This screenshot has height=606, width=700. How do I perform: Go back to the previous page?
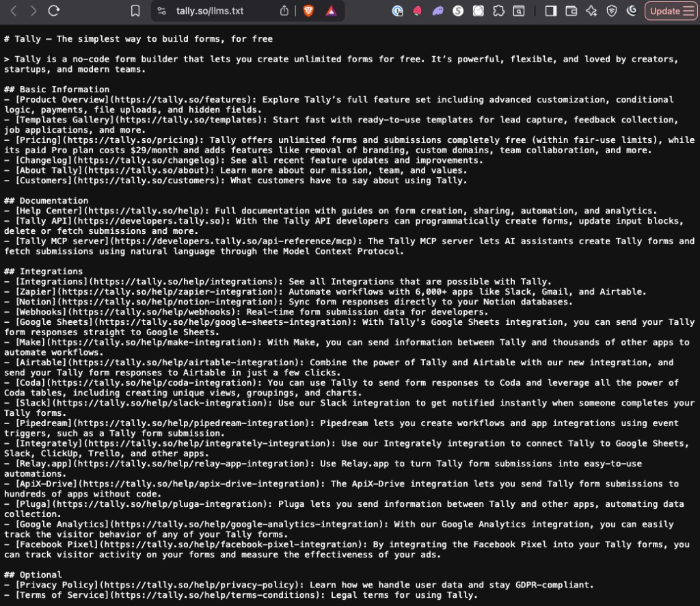point(14,11)
